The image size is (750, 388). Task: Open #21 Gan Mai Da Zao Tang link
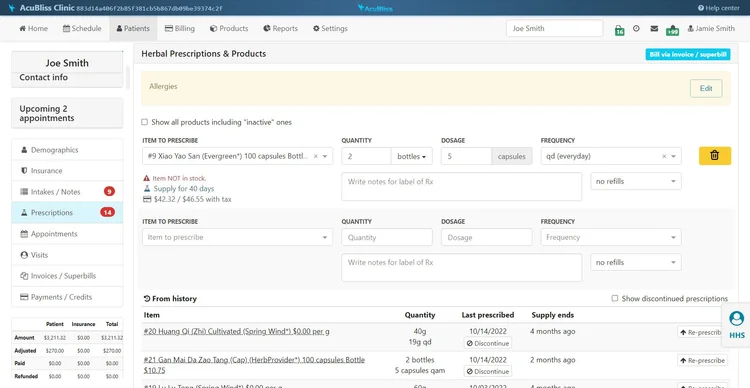[254, 365]
